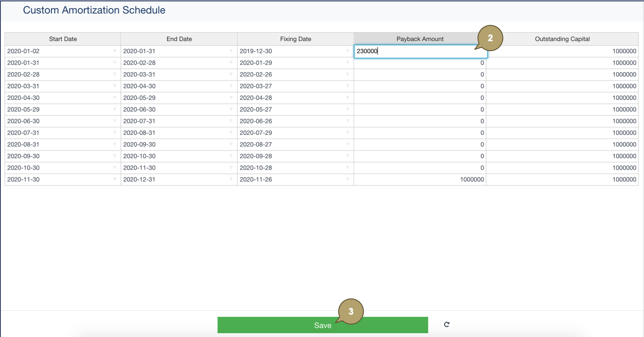
Task: Click the green Save button
Action: (322, 325)
